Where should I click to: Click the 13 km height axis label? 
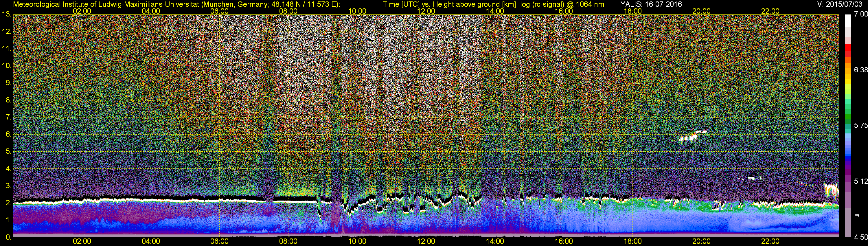tap(6, 14)
